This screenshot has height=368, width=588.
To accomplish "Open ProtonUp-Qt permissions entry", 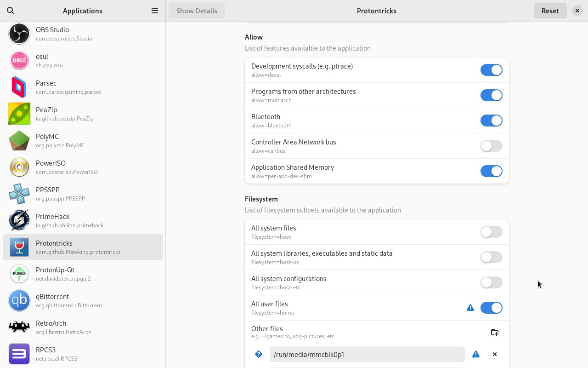I will pos(83,274).
